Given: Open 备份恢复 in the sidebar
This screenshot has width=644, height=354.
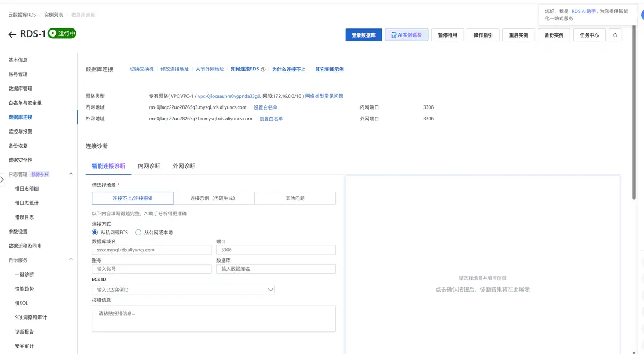Looking at the screenshot, I should point(18,146).
